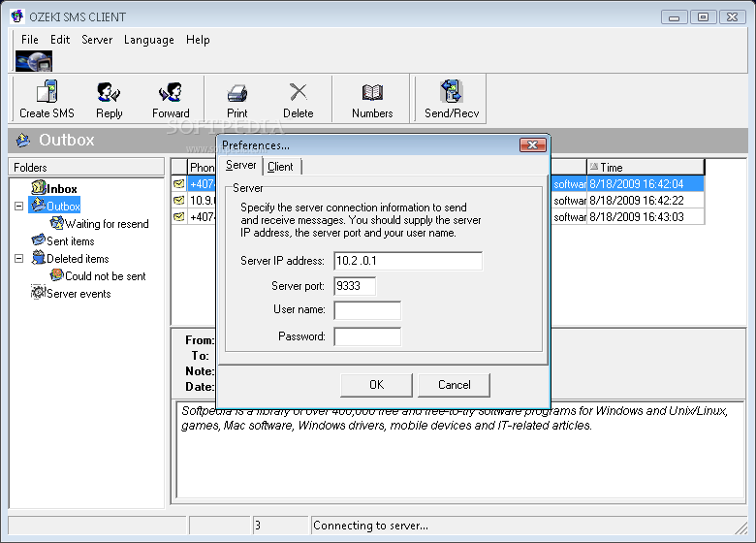Open the Language menu
This screenshot has width=756, height=543.
click(149, 40)
